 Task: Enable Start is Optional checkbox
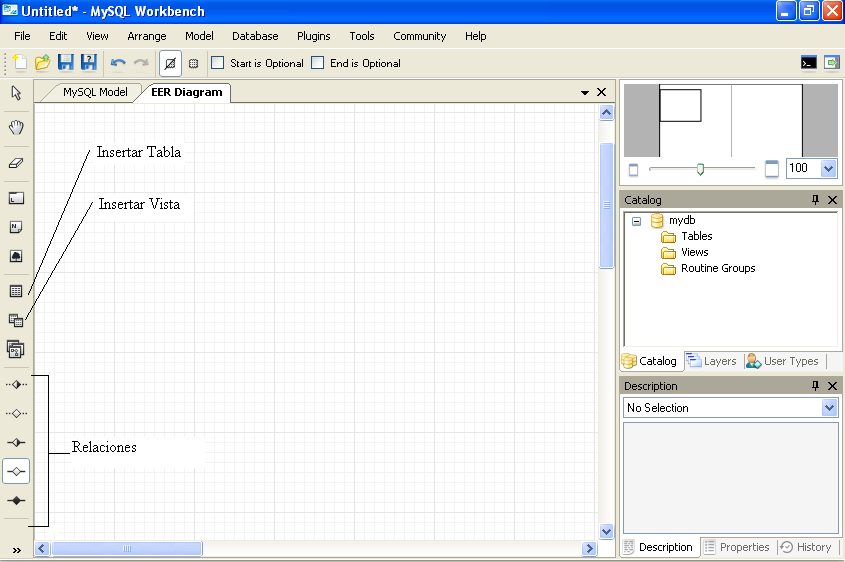click(217, 63)
